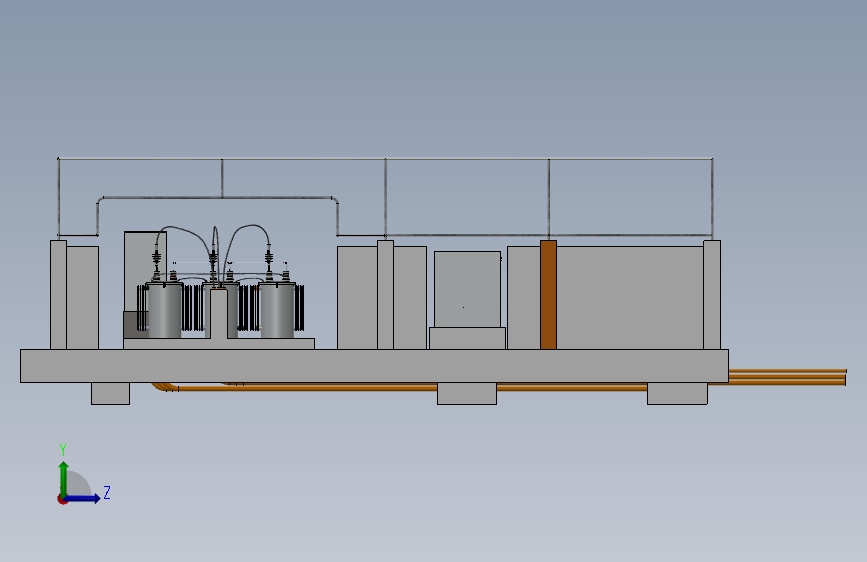Select the wall block just left of orange post

pyautogui.click(x=524, y=298)
